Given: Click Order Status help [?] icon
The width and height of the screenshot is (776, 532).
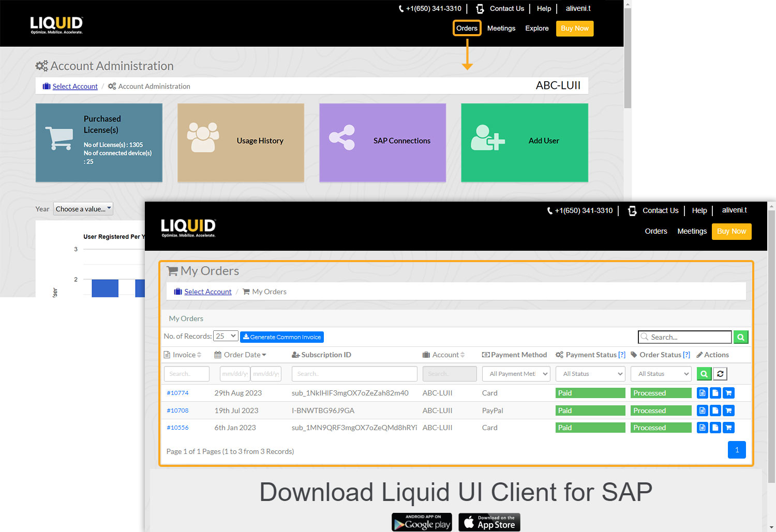Looking at the screenshot, I should click(687, 355).
